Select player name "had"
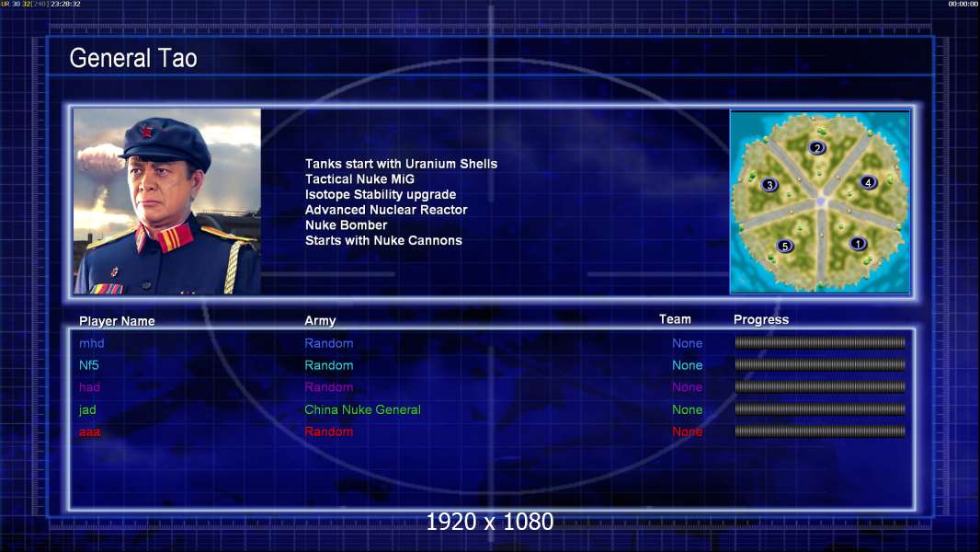 pos(89,387)
